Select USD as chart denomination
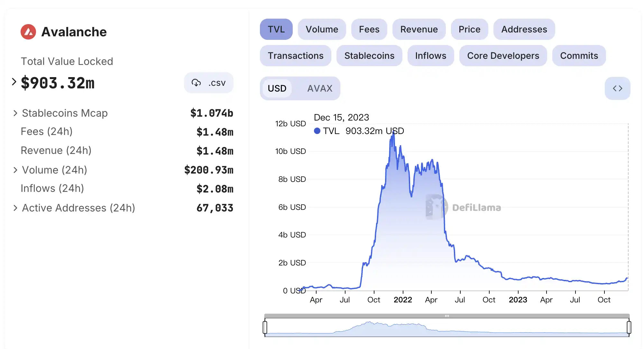Viewport: 644px width, 349px height. click(x=277, y=88)
